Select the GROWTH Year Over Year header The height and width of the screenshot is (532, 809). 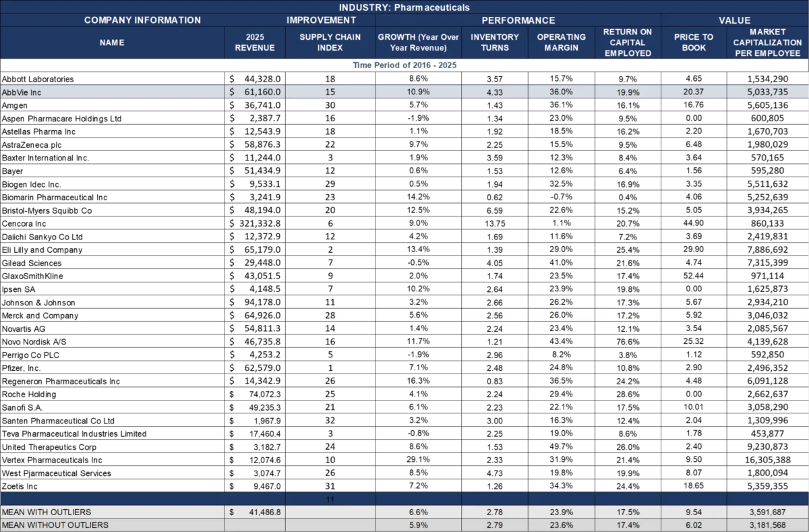(418, 42)
